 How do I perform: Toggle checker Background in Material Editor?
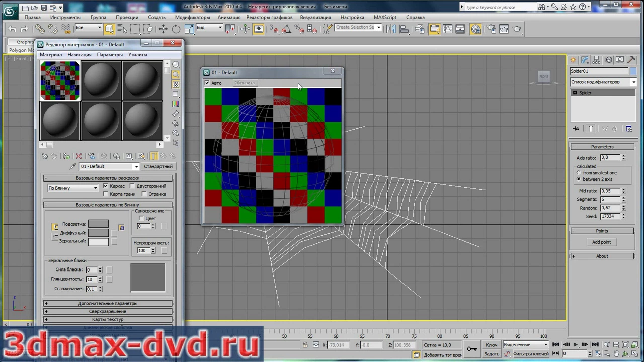pos(176,84)
